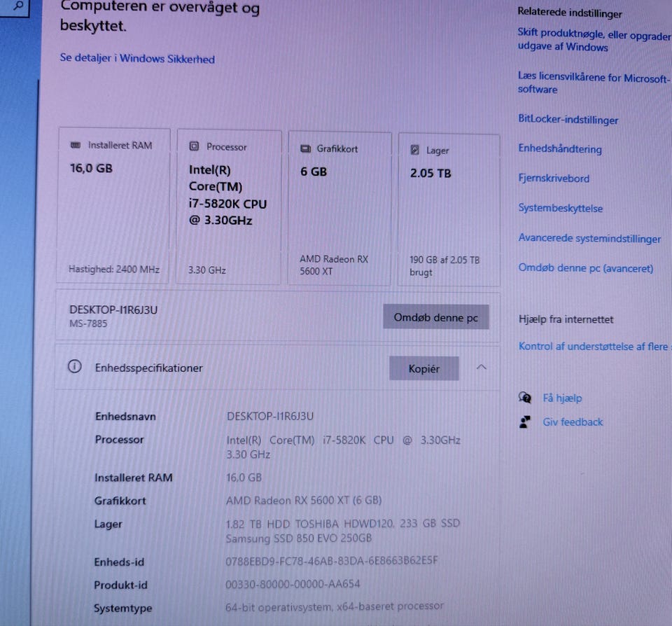Select AMD Radeon RX 5600 XT (6 GB)
This screenshot has width=672, height=626.
(x=304, y=501)
